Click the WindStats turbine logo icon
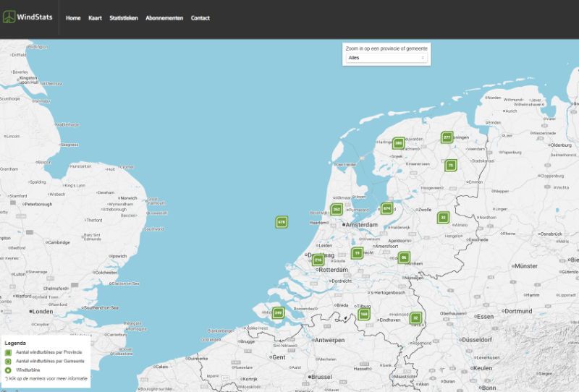Image resolution: width=579 pixels, height=392 pixels. (x=9, y=17)
